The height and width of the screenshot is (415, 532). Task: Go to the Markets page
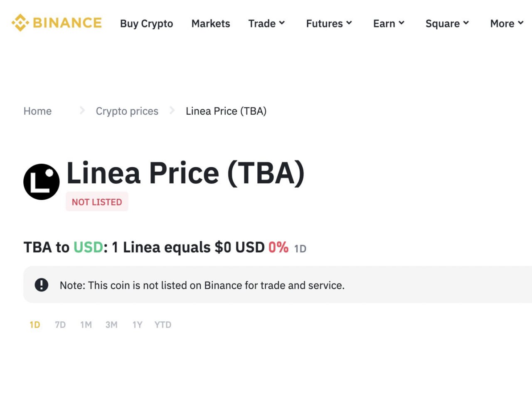click(x=211, y=23)
